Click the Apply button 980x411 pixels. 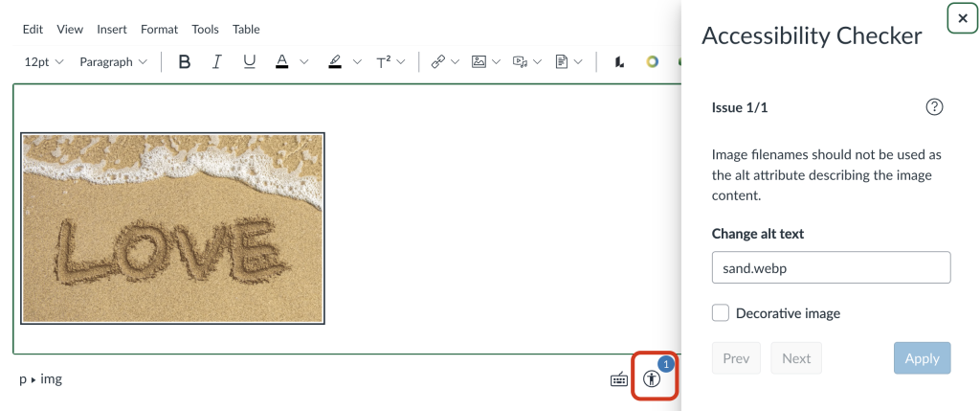[x=922, y=358]
